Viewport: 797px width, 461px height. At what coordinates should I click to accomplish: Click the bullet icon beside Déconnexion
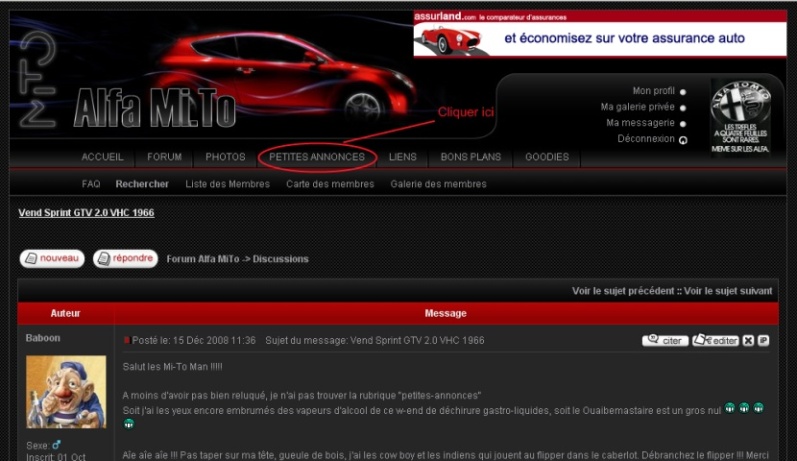[x=683, y=140]
